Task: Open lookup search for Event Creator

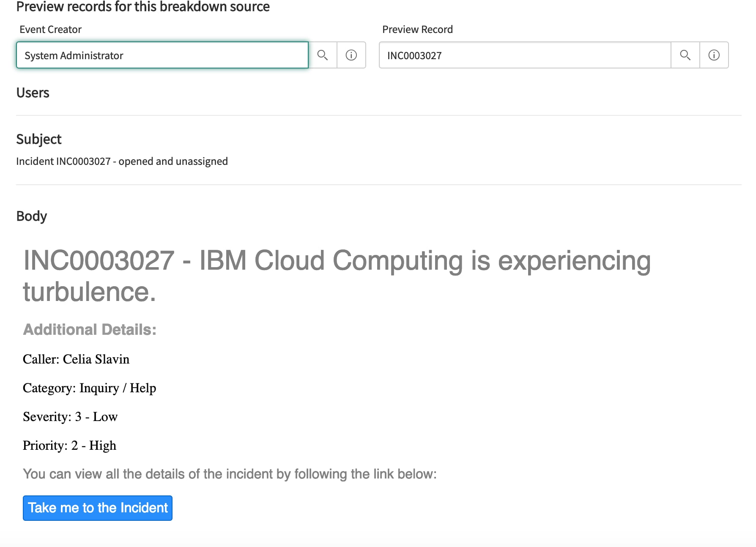Action: [323, 55]
